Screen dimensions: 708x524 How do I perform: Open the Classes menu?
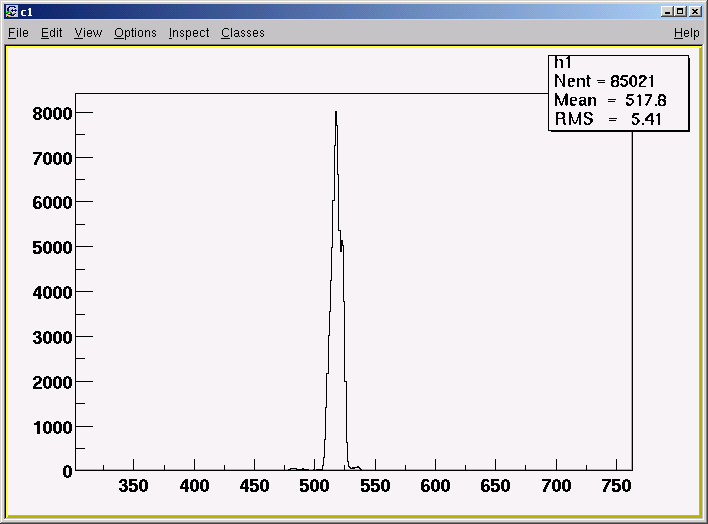tap(243, 33)
